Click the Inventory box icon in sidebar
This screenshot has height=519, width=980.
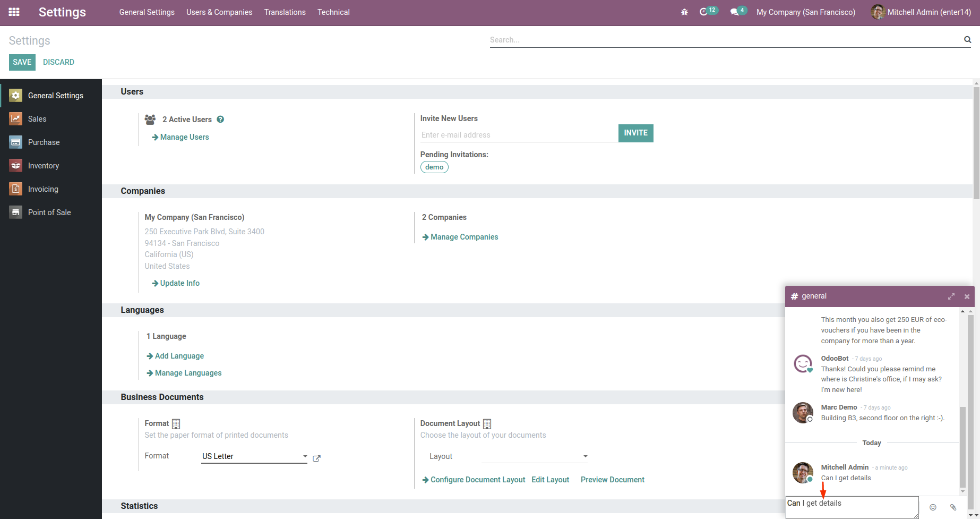click(x=15, y=166)
